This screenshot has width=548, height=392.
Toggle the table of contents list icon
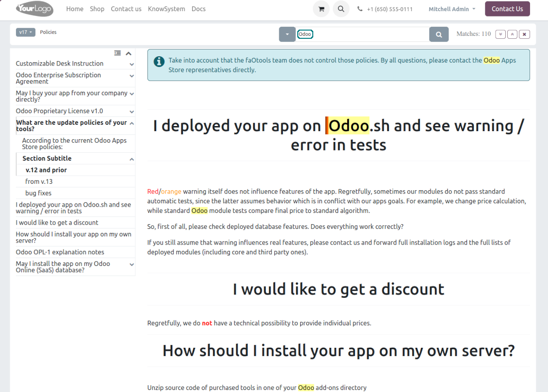click(x=117, y=53)
